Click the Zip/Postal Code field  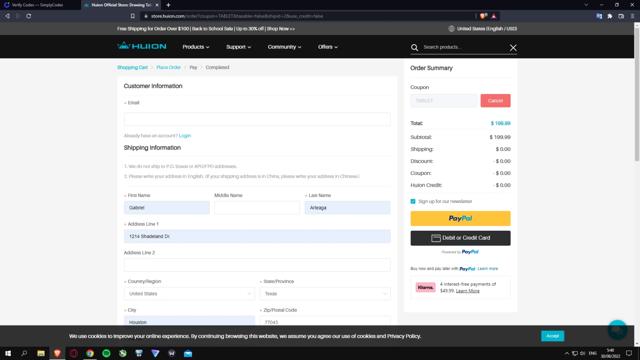325,321
